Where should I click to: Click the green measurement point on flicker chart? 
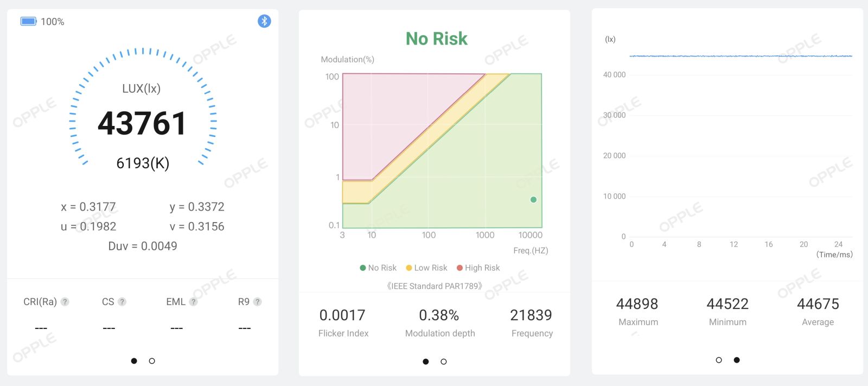(533, 200)
